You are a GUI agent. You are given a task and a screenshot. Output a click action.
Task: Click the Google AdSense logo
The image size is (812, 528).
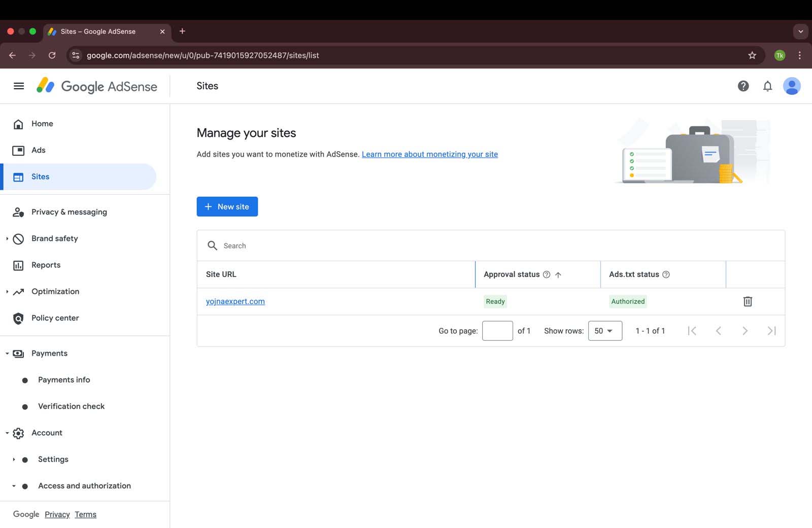[x=96, y=86]
